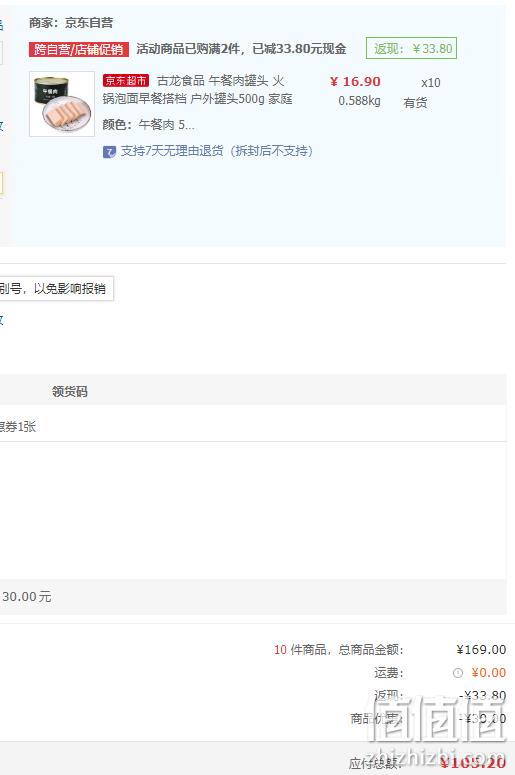Click the red ¥16.90 unit price
Viewport: 515px width, 775px height.
(x=355, y=82)
